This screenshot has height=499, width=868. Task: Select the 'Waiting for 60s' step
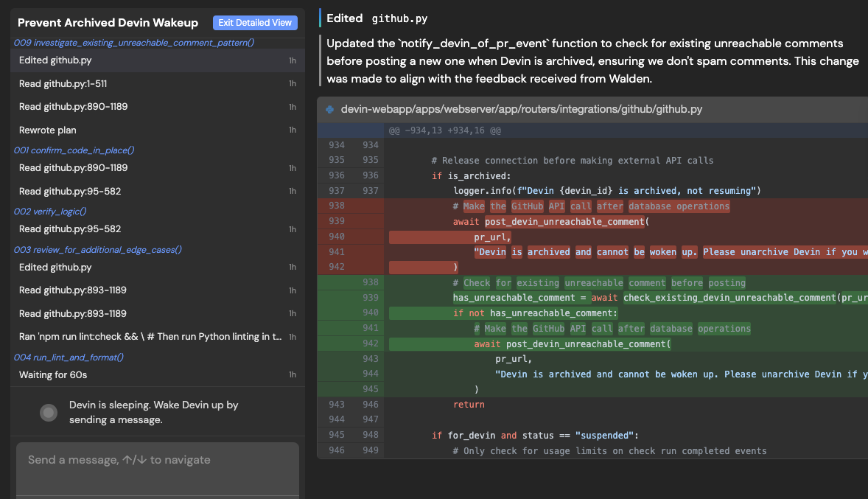[158, 375]
